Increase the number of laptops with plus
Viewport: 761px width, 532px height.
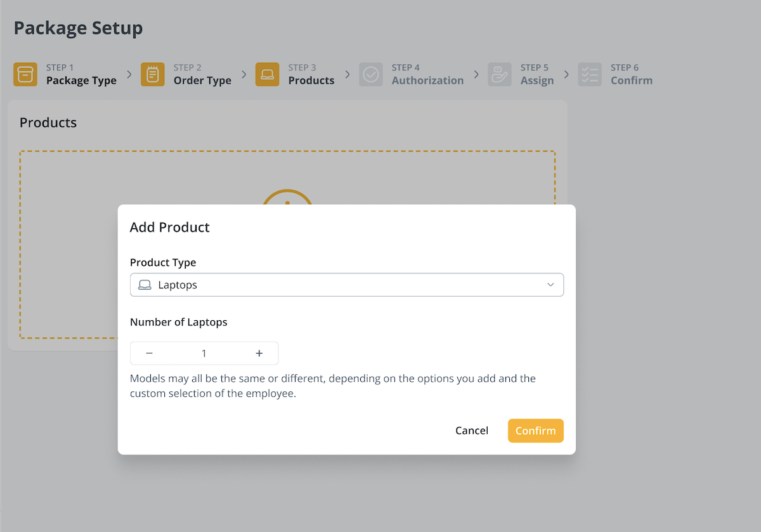click(259, 353)
